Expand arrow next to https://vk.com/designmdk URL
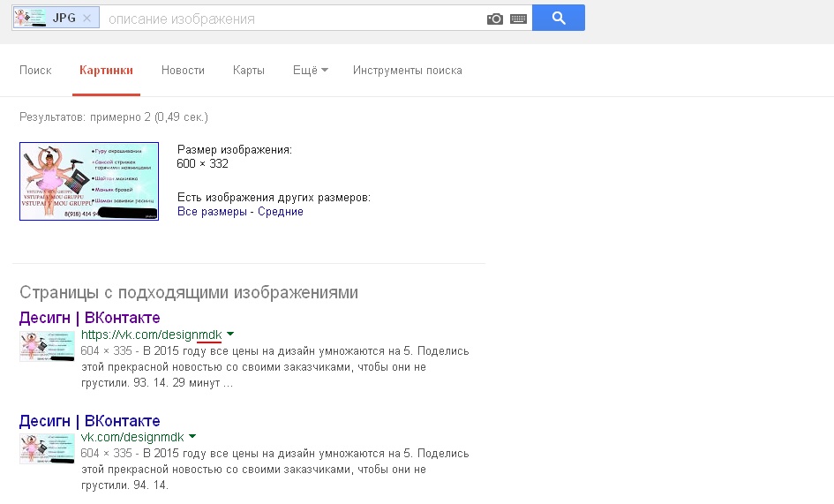This screenshot has height=504, width=834. [x=230, y=335]
